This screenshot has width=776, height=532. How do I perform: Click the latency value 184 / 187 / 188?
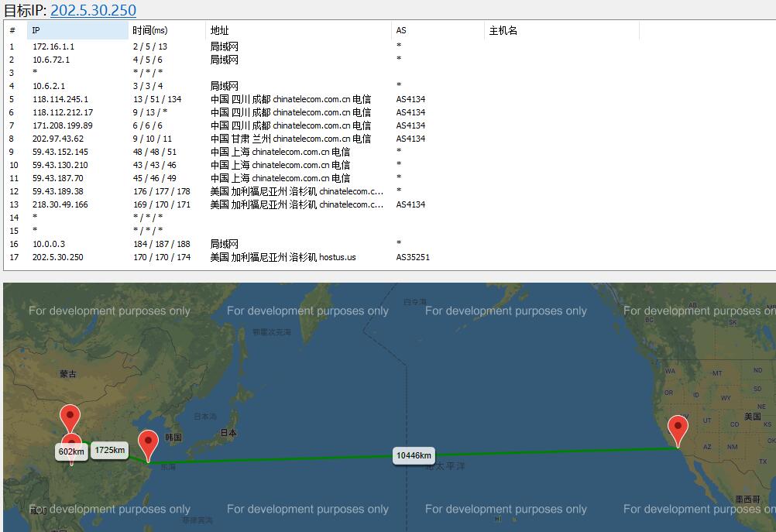[x=162, y=244]
